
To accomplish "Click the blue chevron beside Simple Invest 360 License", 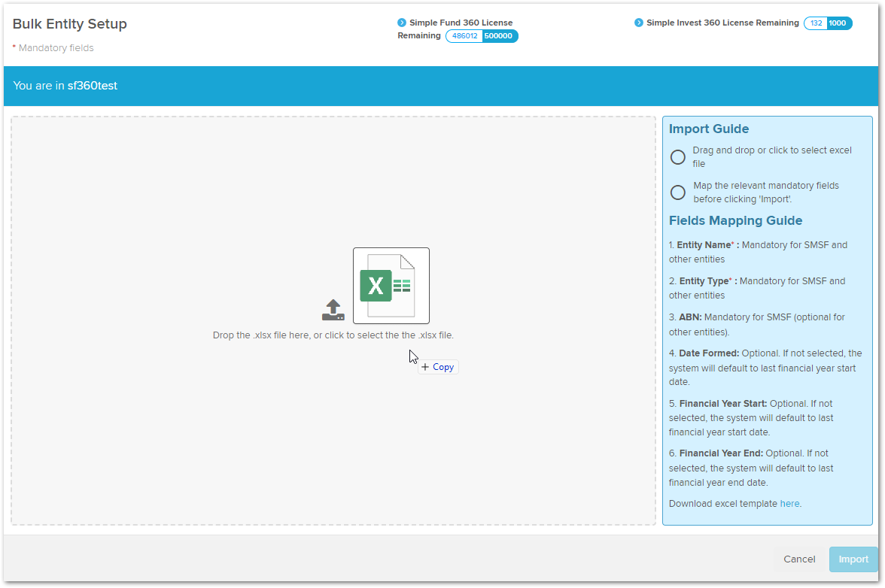I will pyautogui.click(x=638, y=23).
